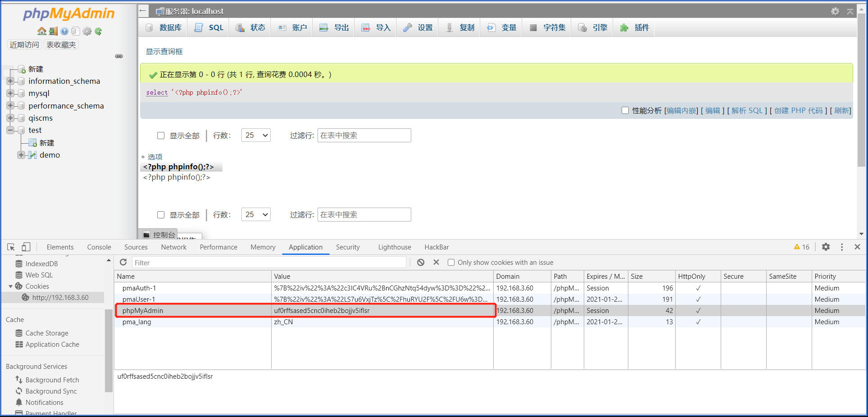The image size is (868, 417).
Task: Click the 16 warnings issue indicator
Action: [x=802, y=247]
